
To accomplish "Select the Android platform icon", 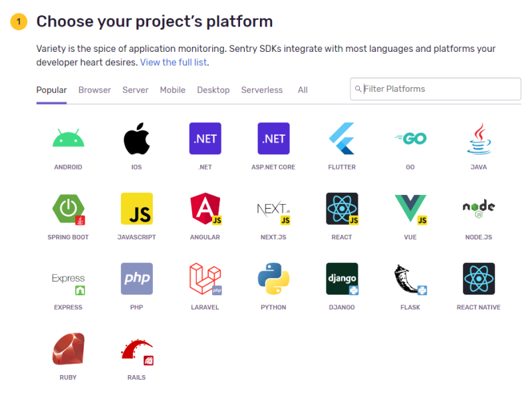I will coord(68,139).
